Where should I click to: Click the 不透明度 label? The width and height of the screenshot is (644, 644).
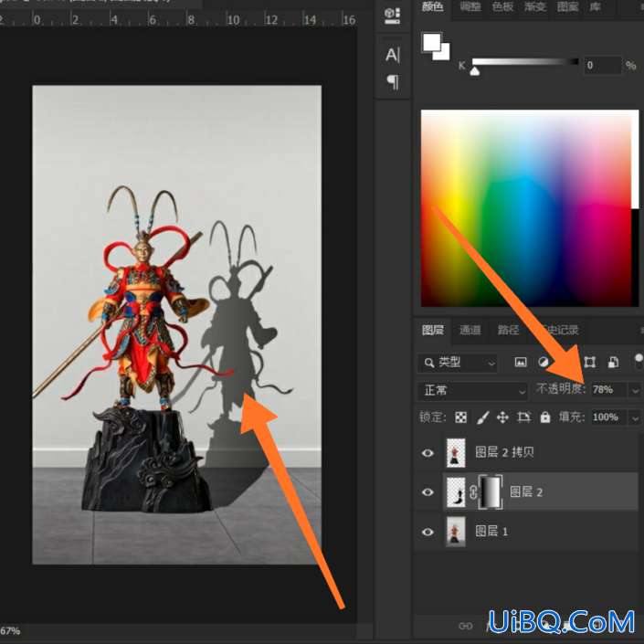(561, 389)
